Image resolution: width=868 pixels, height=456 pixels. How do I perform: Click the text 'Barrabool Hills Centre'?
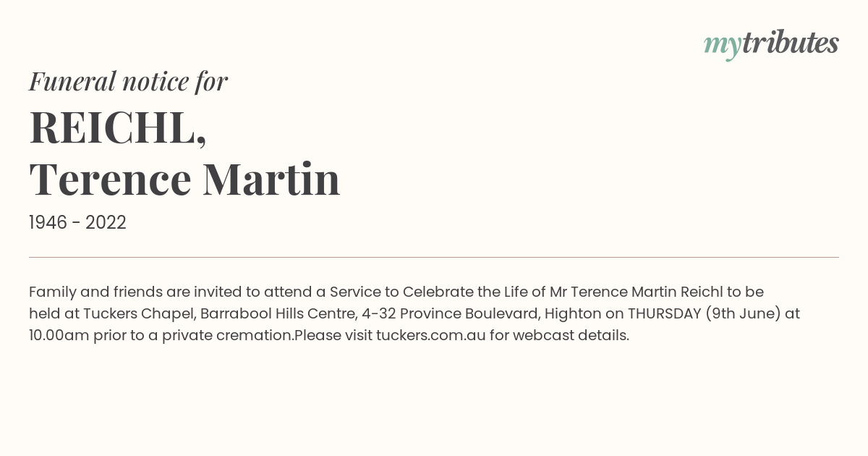coord(278,314)
